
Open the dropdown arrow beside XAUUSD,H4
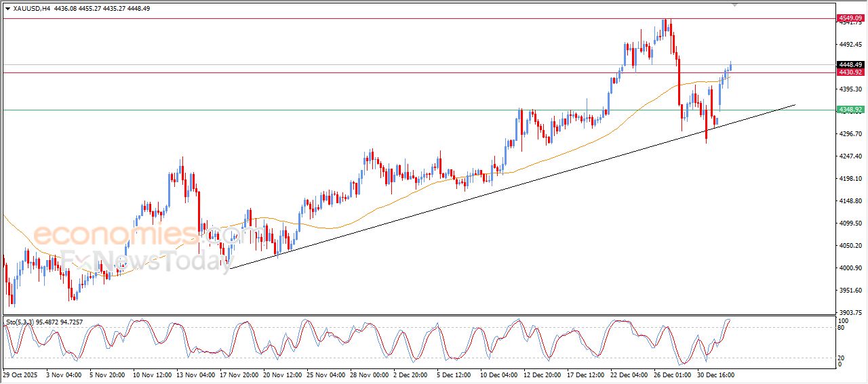(7, 9)
